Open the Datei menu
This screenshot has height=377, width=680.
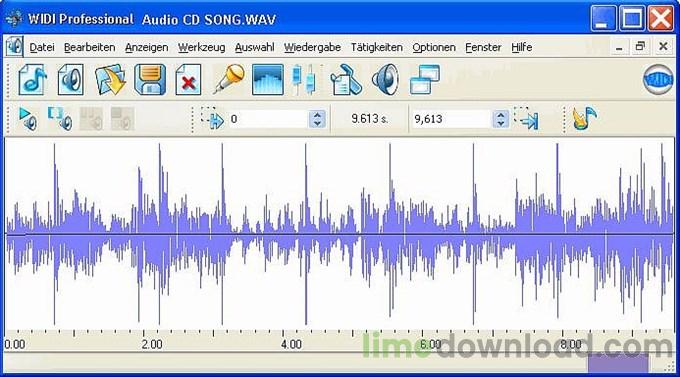(42, 47)
